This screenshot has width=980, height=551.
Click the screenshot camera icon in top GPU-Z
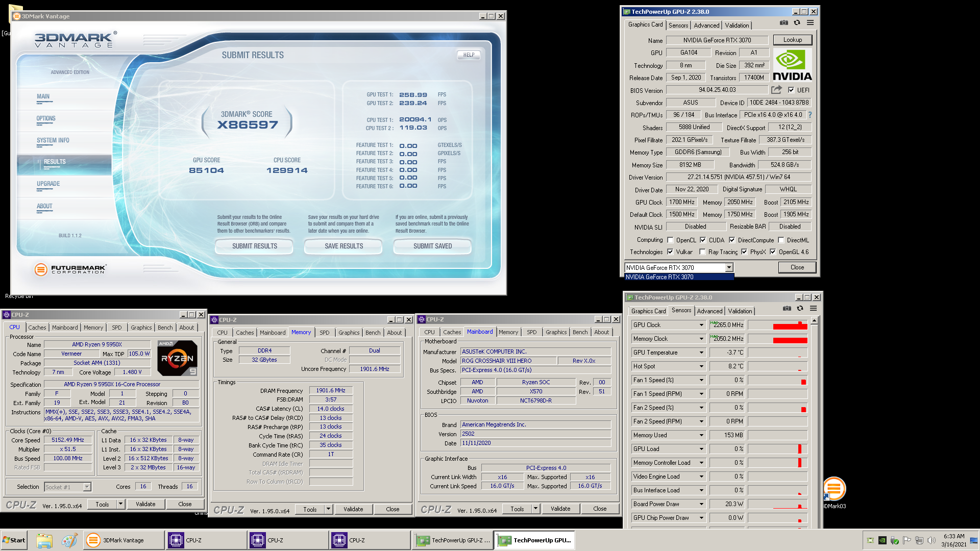[783, 23]
